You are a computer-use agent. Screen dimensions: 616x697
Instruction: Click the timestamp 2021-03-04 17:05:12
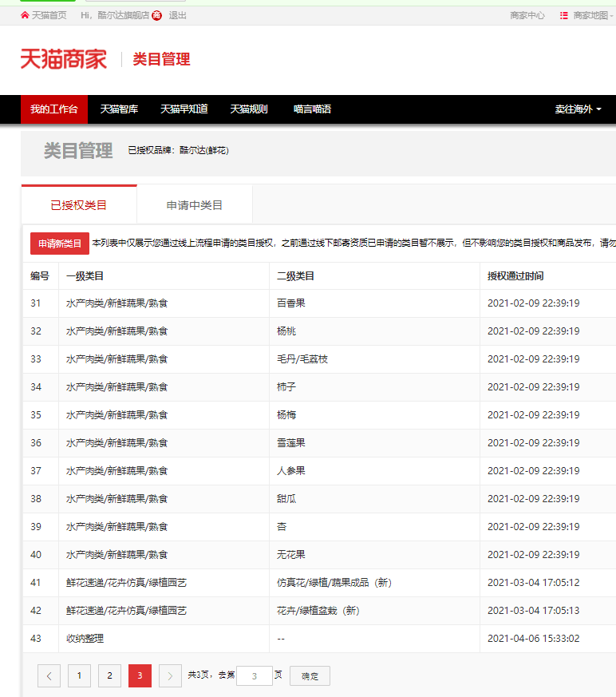(533, 583)
